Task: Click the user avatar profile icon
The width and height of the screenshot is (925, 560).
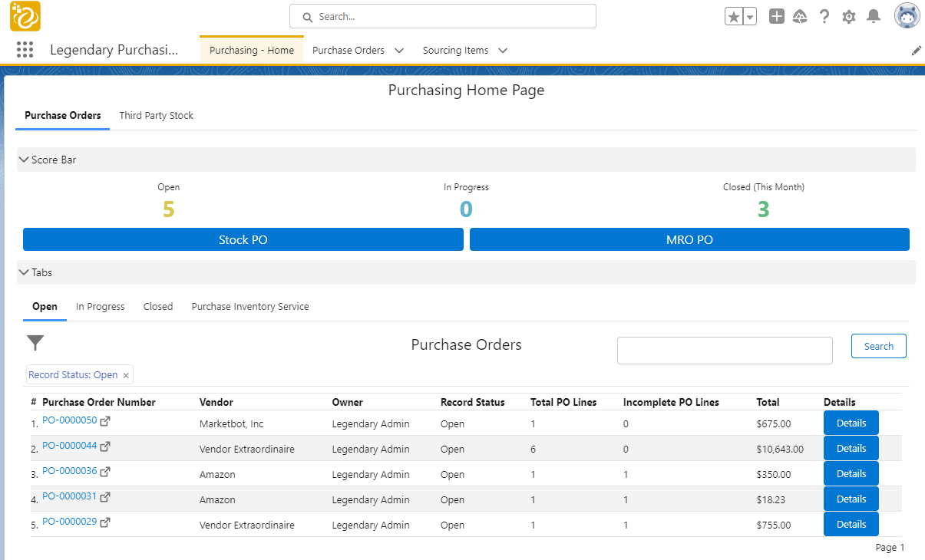Action: [x=907, y=16]
